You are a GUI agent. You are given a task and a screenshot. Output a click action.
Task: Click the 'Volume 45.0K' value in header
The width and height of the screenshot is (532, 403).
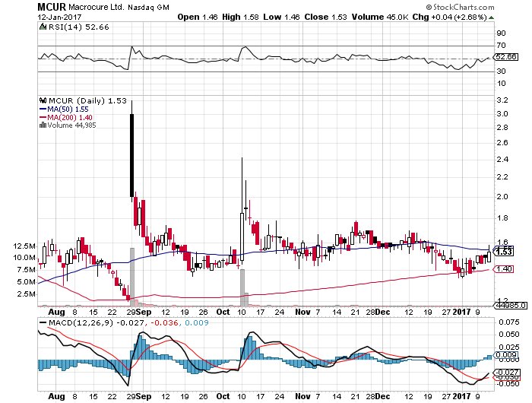pos(380,17)
